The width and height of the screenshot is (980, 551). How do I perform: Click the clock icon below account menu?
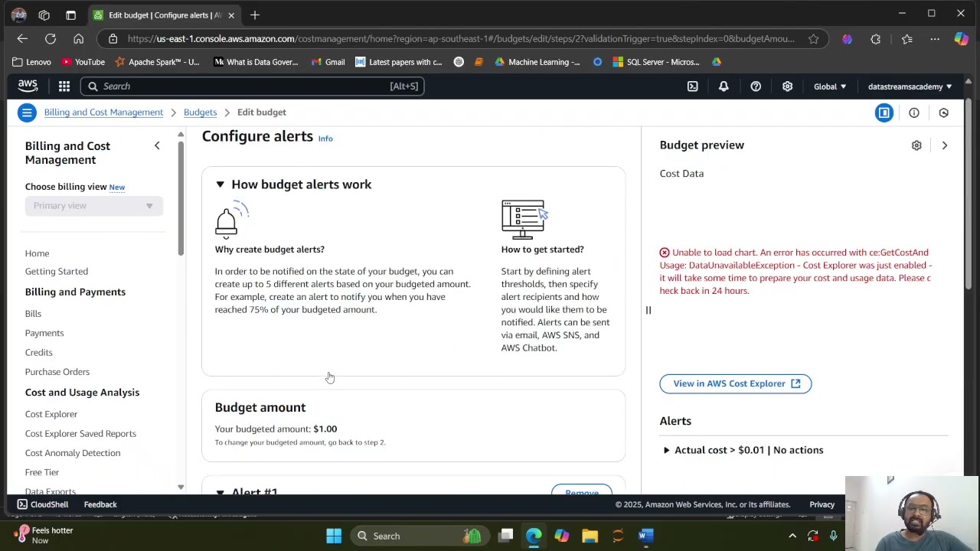point(943,112)
